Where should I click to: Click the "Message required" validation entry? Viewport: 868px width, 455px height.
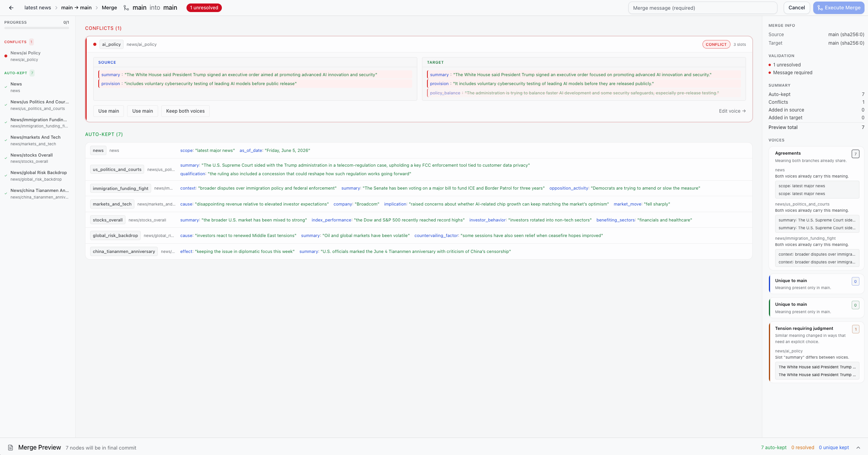tap(793, 73)
